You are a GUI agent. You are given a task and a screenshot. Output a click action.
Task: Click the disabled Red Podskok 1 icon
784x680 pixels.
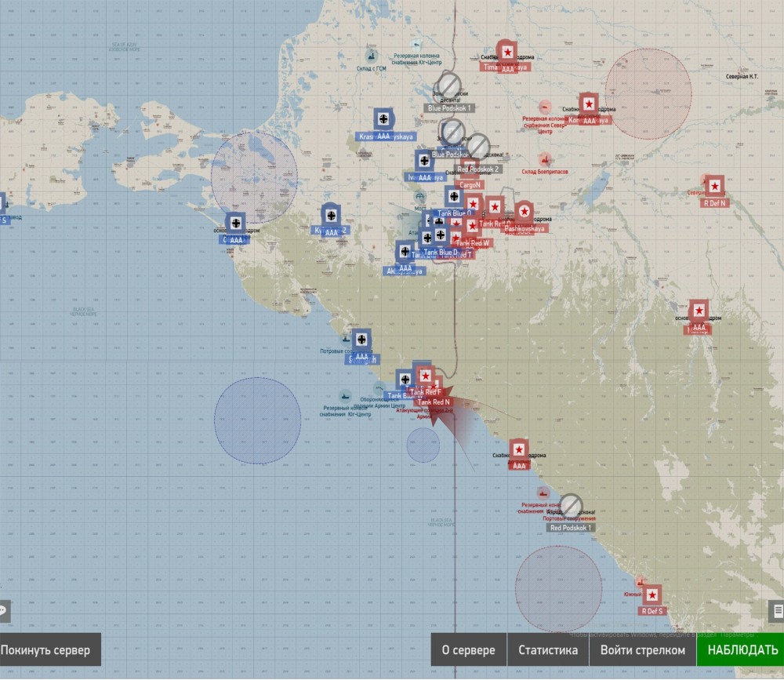[x=571, y=505]
